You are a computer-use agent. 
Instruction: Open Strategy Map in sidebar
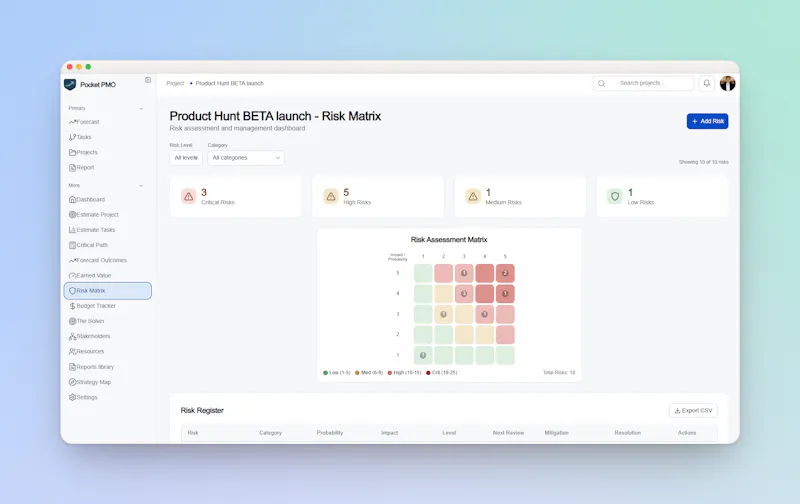90,382
